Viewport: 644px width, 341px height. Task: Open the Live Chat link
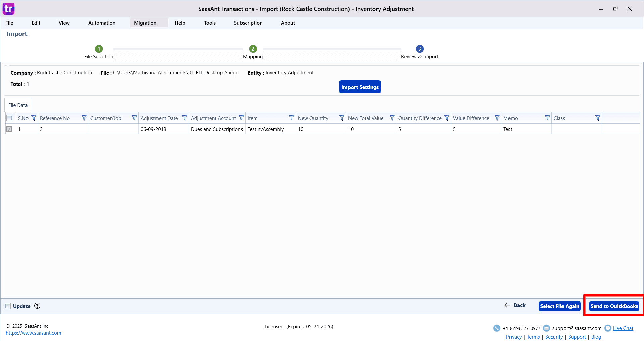pyautogui.click(x=623, y=328)
